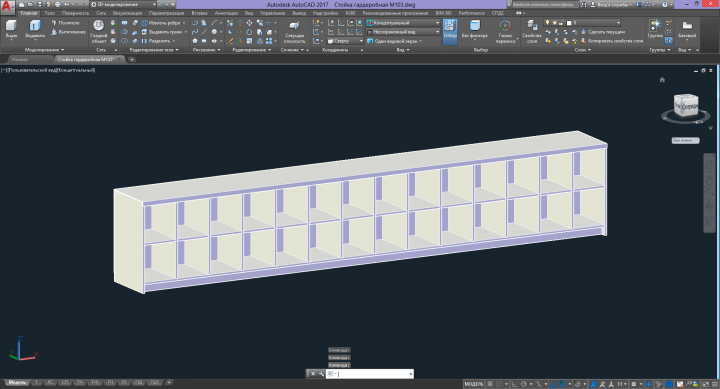Viewport: 720px width, 389px height.
Task: Open the viewport configuration Один видовой экран
Action: point(395,41)
